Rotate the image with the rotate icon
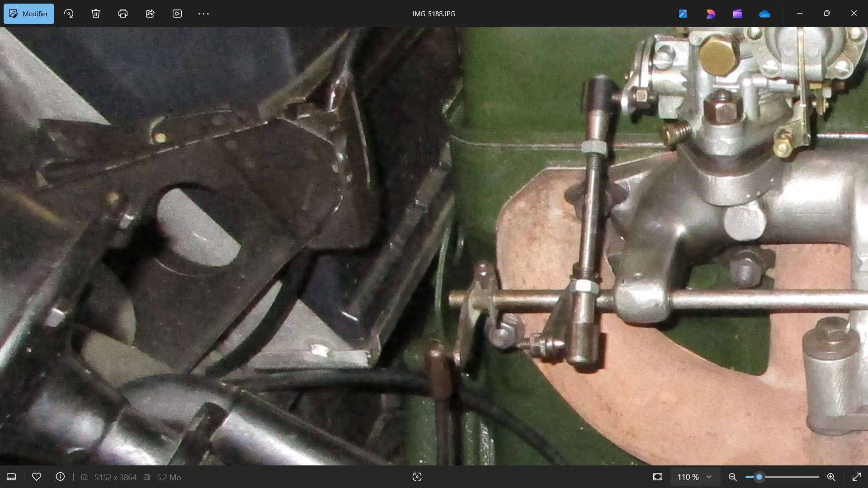Screen dimensions: 868x488 (69, 14)
